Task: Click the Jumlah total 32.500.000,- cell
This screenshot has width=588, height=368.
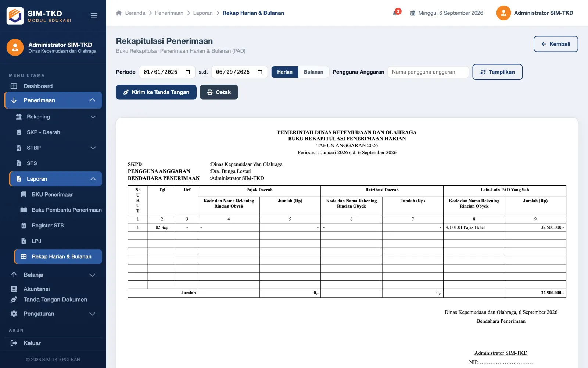Action: click(535, 293)
